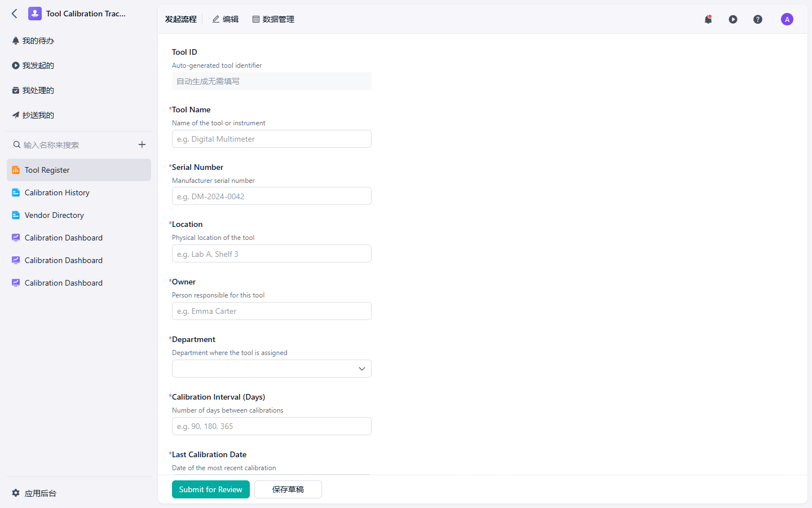The height and width of the screenshot is (508, 812).
Task: Open the user avatar menu
Action: click(787, 19)
